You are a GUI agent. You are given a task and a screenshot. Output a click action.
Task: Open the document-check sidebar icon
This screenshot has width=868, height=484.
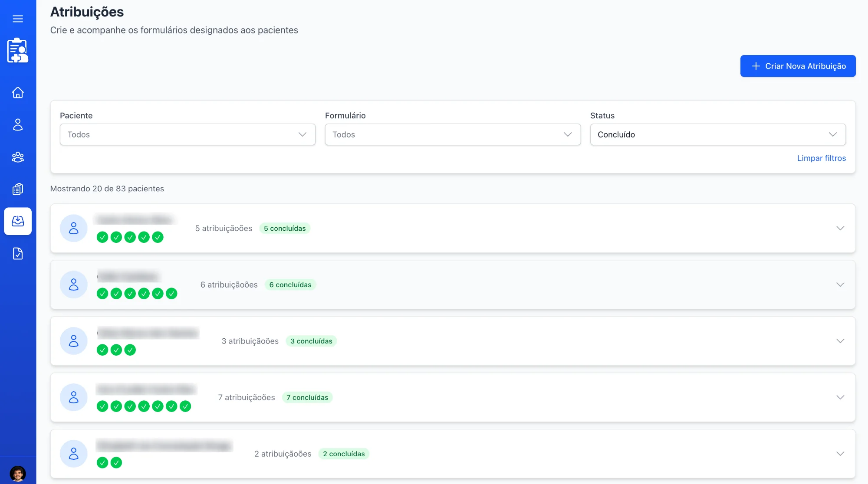pyautogui.click(x=18, y=253)
